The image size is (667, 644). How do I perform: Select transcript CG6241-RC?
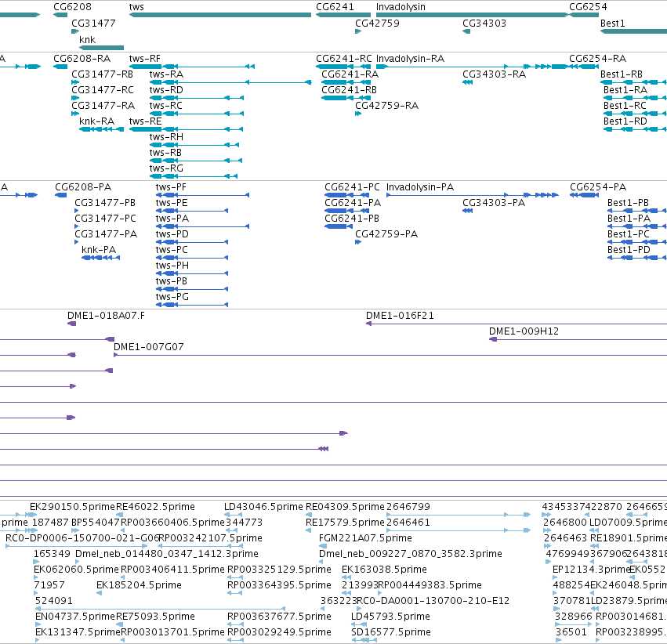[343, 67]
